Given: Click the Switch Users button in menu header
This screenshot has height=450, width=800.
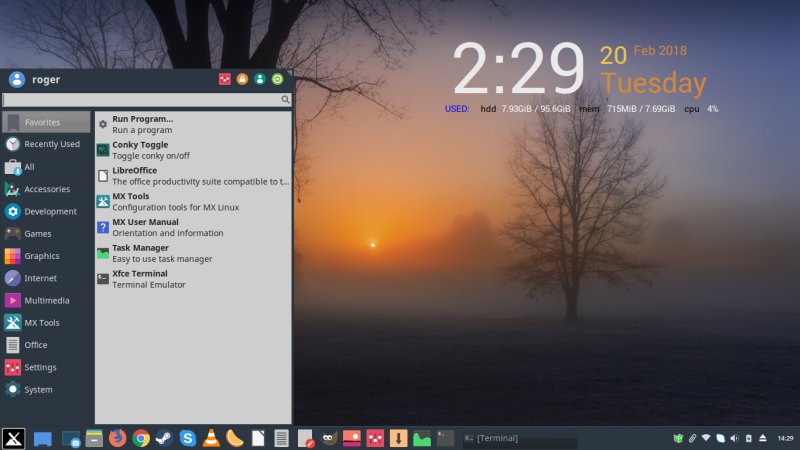Looking at the screenshot, I should [x=260, y=79].
